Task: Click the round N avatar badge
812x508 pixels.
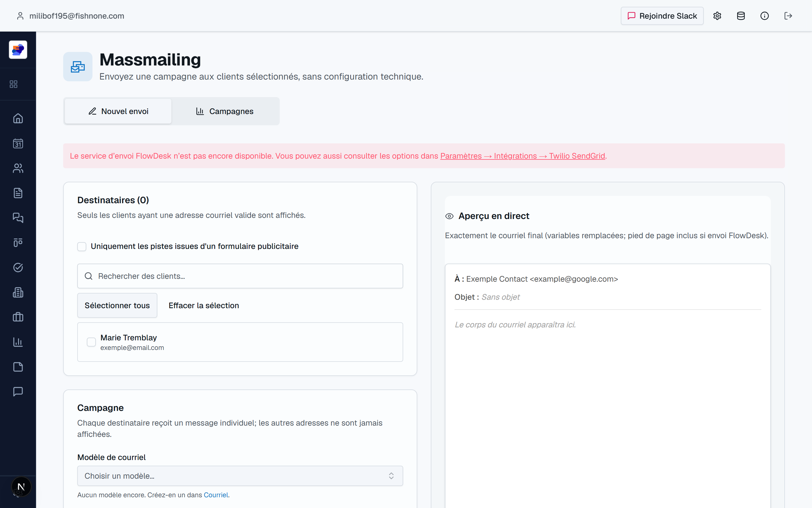Action: tap(21, 487)
